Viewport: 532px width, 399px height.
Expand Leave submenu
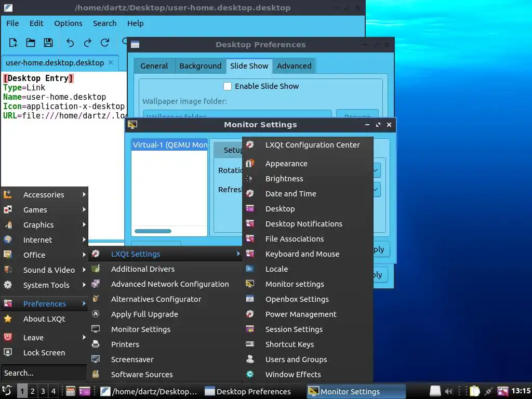[44, 338]
